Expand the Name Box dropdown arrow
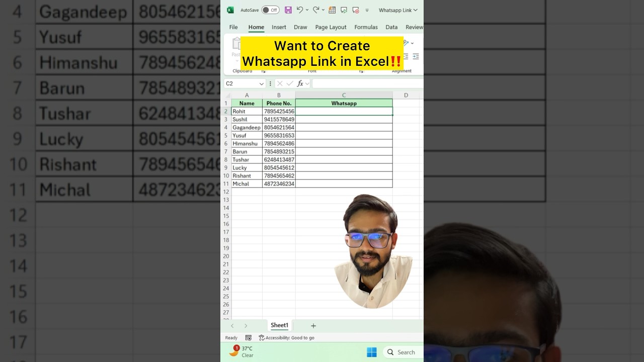This screenshot has width=644, height=362. pos(262,83)
